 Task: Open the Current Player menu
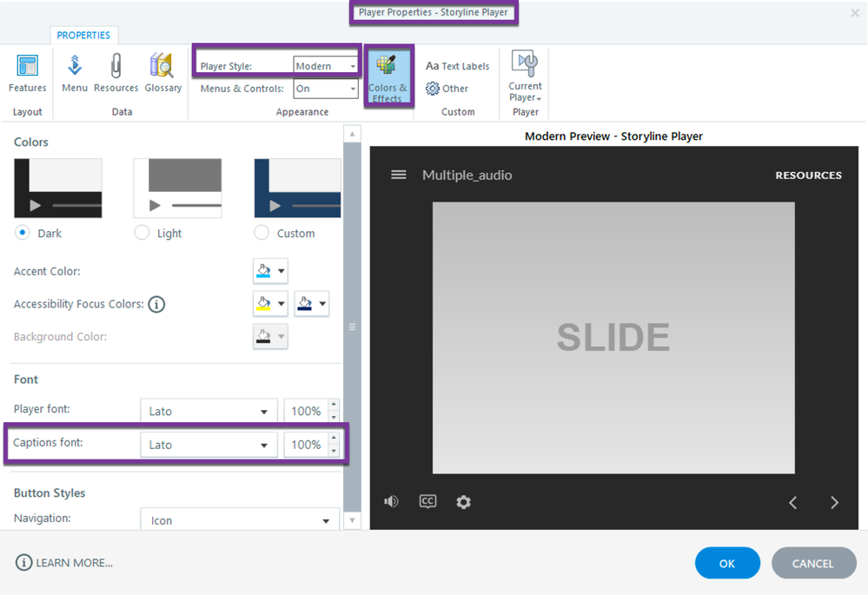(x=525, y=76)
